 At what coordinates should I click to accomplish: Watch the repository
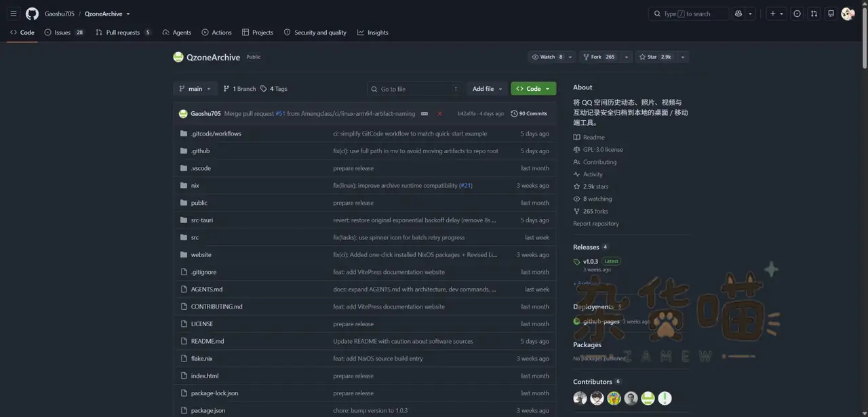coord(547,57)
